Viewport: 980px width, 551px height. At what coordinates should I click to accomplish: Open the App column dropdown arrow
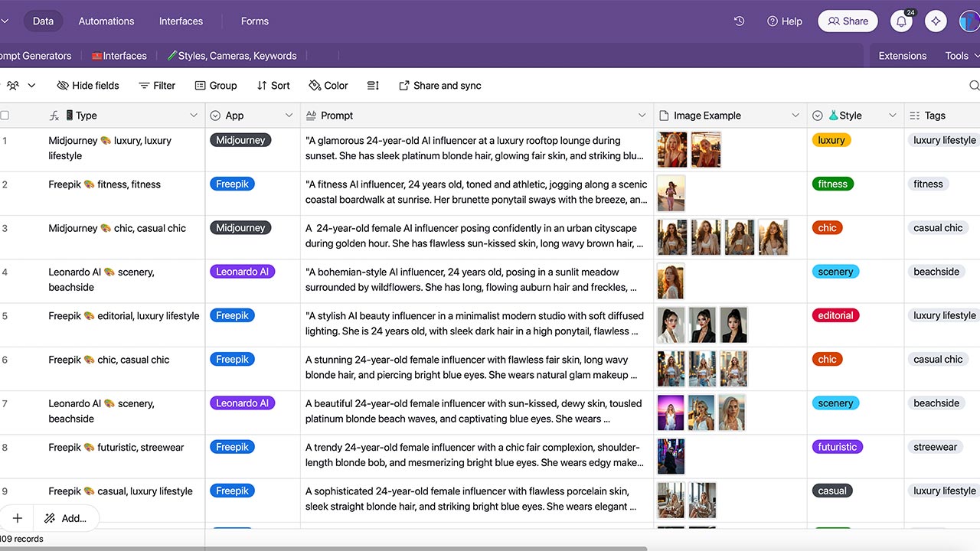pos(289,116)
